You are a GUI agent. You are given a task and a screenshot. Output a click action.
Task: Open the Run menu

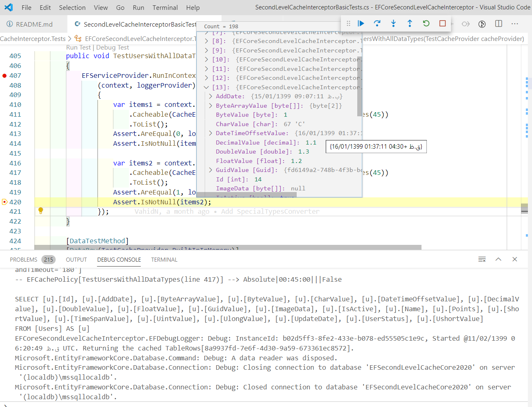point(138,7)
